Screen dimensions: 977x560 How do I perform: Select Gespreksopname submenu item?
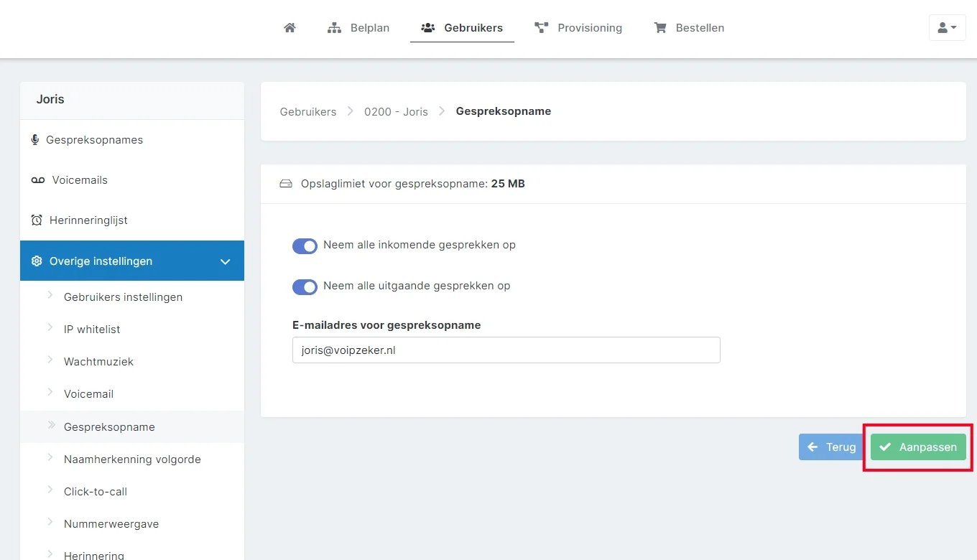pyautogui.click(x=109, y=426)
